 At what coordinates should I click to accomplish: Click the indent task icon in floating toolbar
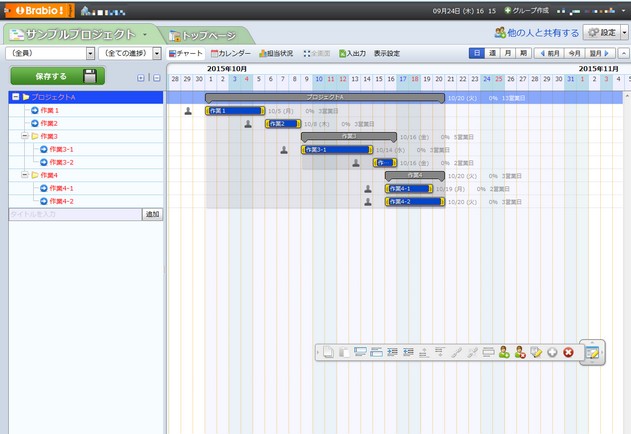tap(392, 352)
